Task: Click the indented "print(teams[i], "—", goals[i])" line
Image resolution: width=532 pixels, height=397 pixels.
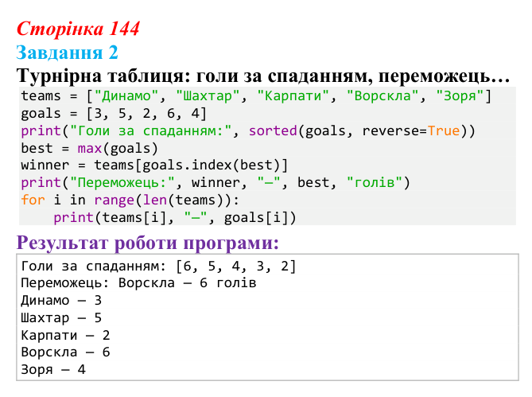Action: click(x=175, y=218)
